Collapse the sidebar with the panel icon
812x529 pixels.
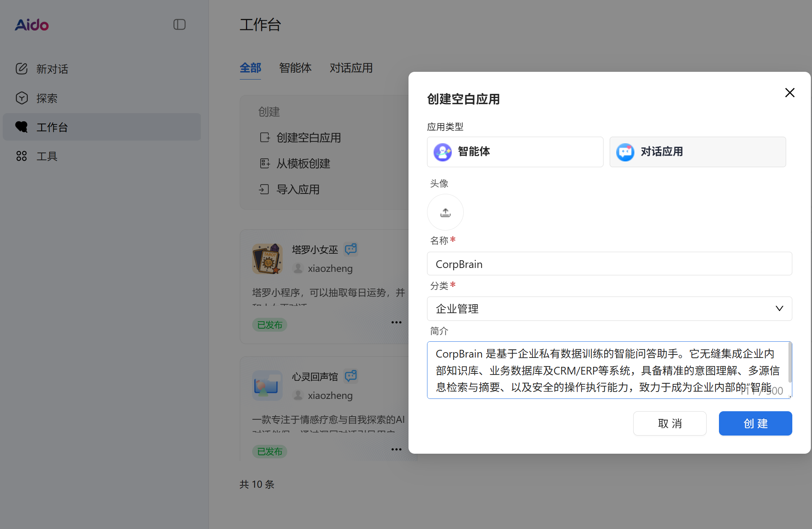pos(179,25)
